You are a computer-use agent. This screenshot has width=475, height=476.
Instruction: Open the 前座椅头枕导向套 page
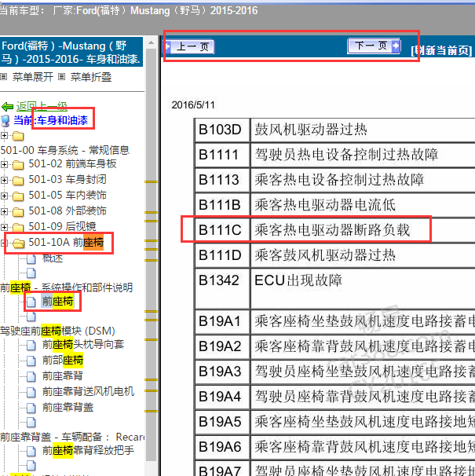click(83, 344)
